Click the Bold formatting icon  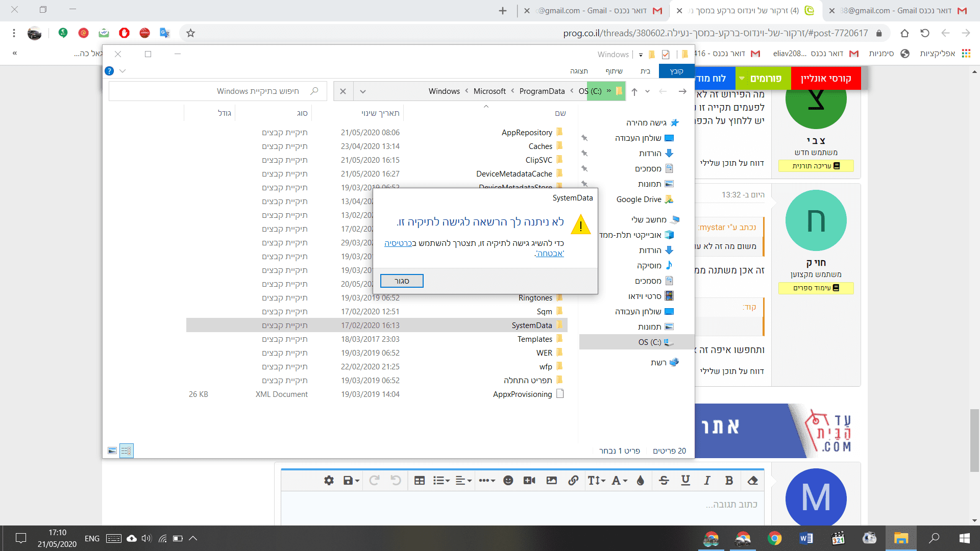(x=729, y=481)
